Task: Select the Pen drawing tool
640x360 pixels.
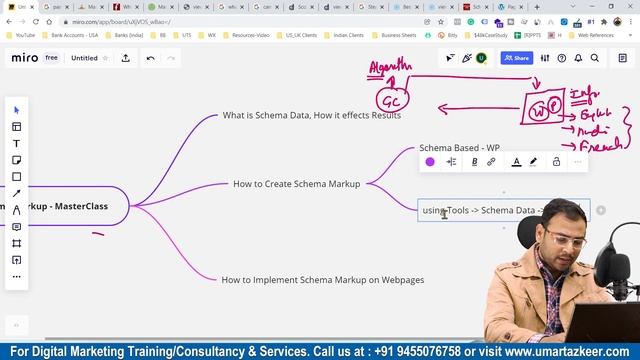Action: pyautogui.click(x=16, y=210)
